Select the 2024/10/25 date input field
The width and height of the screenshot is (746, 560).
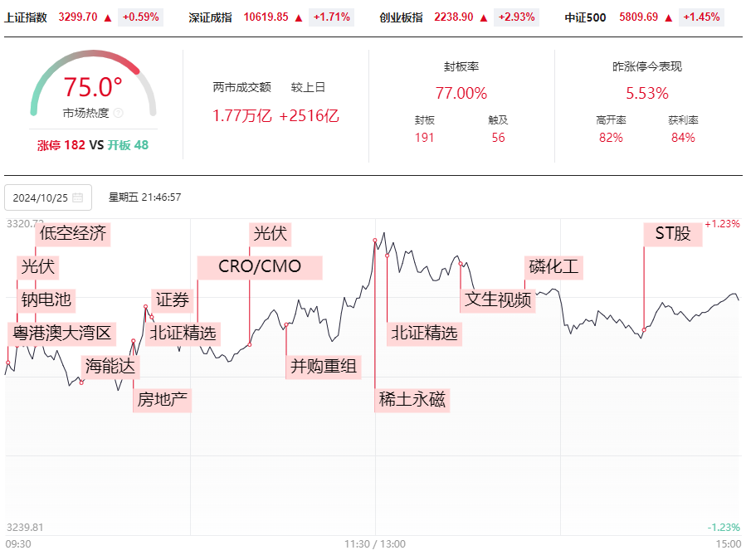point(48,197)
